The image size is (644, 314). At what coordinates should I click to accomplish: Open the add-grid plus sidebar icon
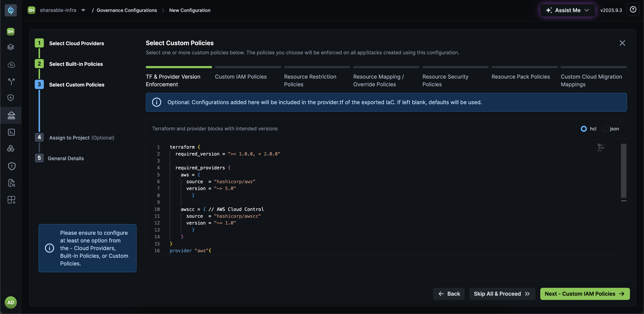[x=11, y=200]
